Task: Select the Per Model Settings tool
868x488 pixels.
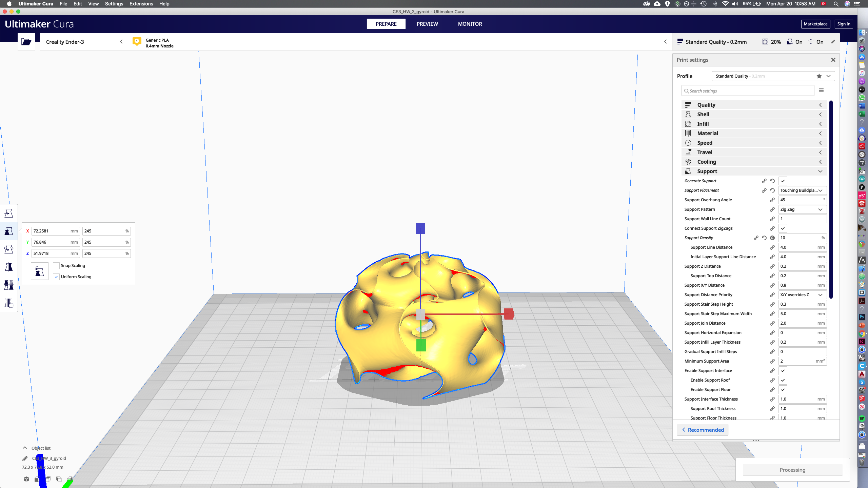Action: (x=9, y=285)
